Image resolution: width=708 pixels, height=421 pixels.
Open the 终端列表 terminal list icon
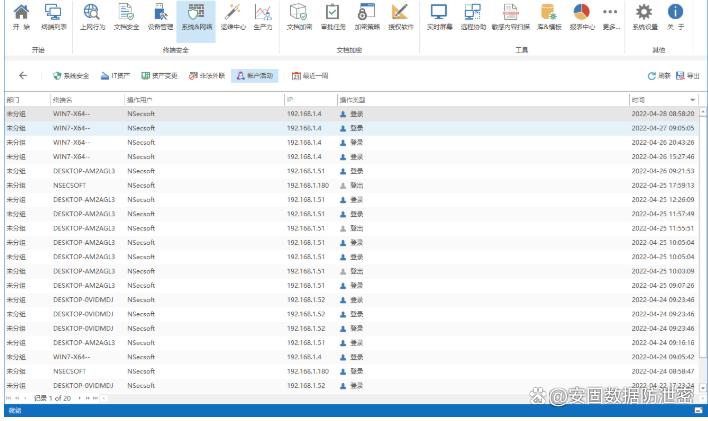point(53,16)
